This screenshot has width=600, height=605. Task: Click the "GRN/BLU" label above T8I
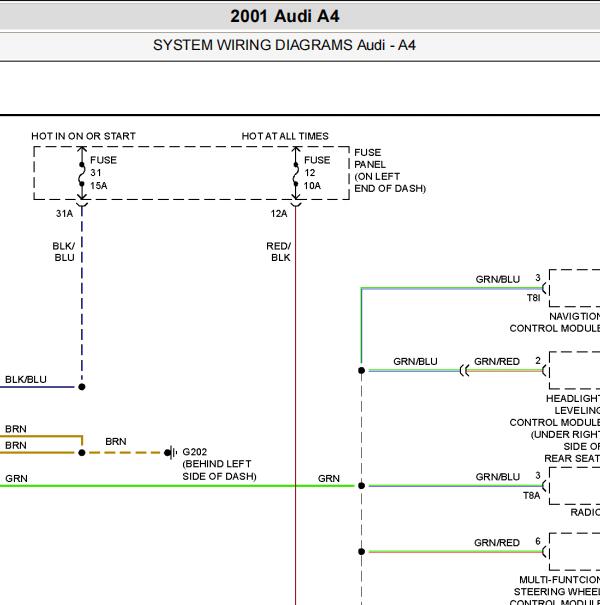tap(498, 279)
